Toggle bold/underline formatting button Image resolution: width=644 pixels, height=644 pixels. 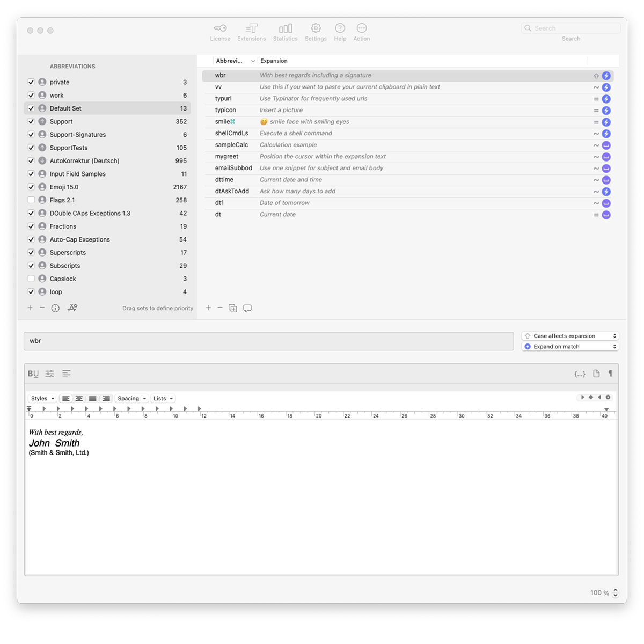33,374
